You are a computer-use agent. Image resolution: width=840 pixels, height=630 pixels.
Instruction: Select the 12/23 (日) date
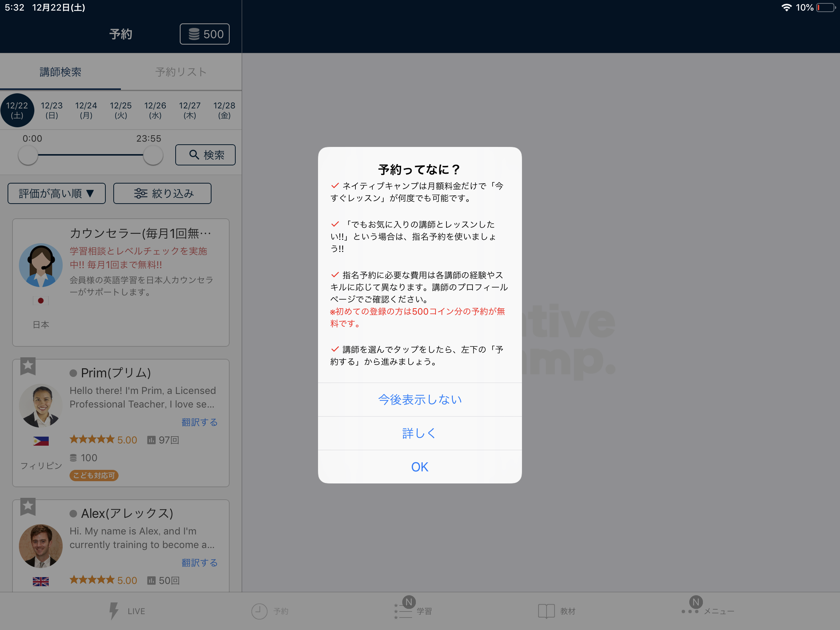point(52,110)
